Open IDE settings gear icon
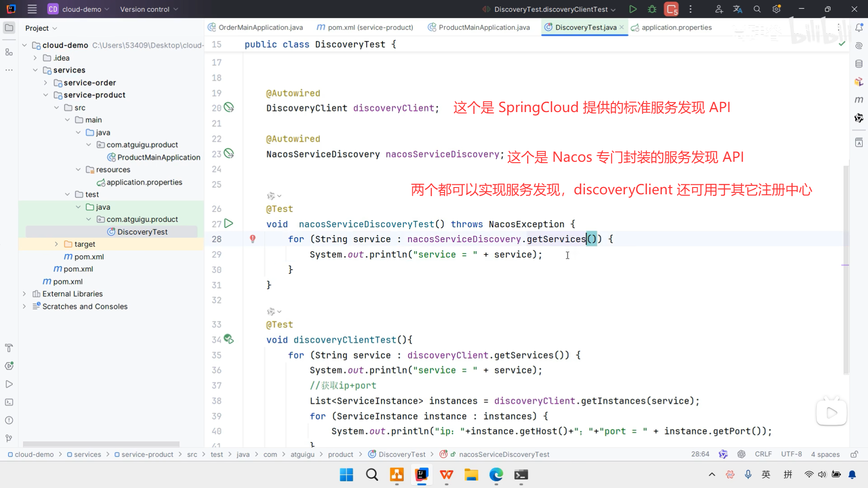This screenshot has height=488, width=868. coord(777,9)
